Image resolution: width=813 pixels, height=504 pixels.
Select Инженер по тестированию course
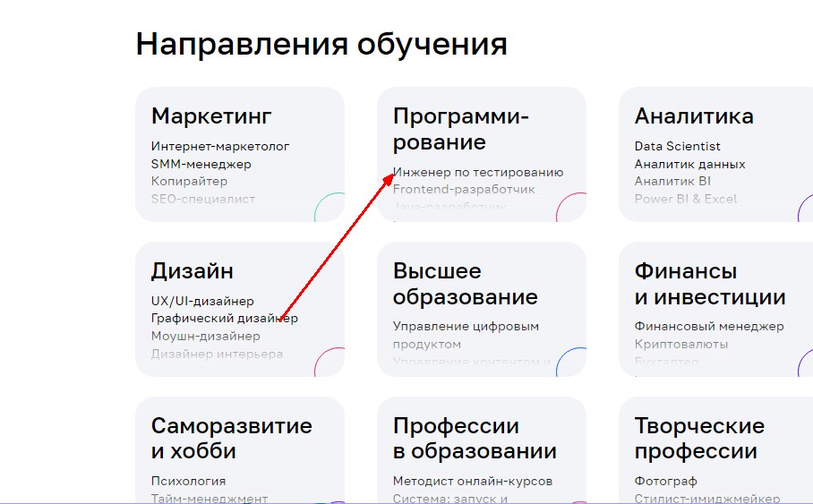(x=478, y=172)
